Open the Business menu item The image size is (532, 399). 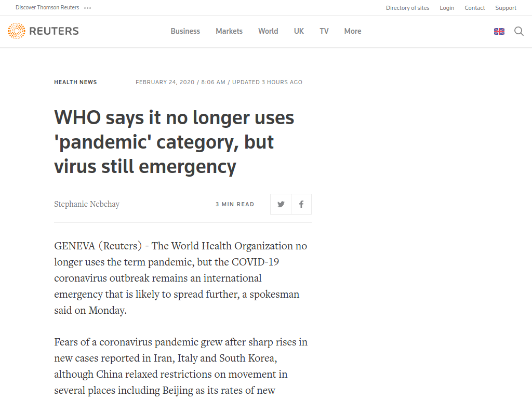point(185,31)
